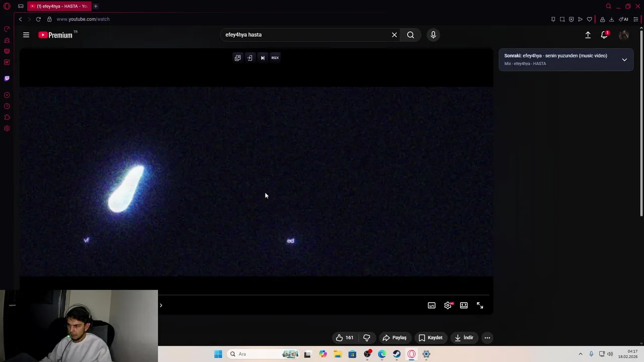Toggle theater mode in player

click(464, 305)
